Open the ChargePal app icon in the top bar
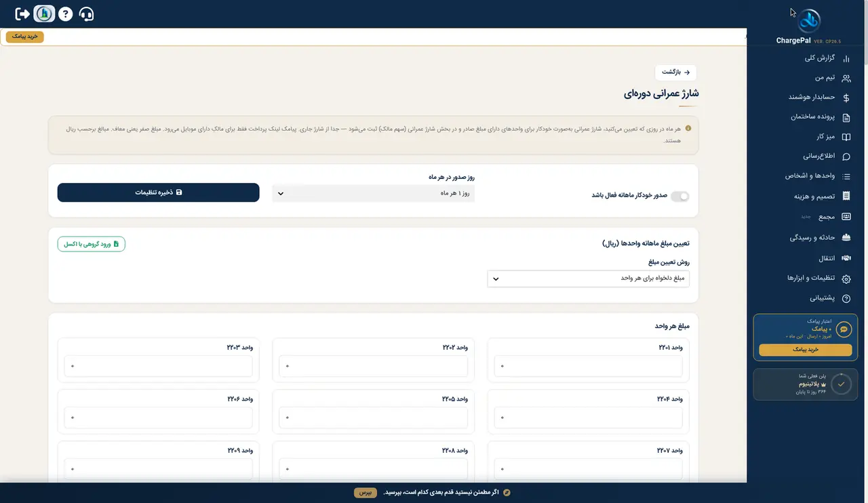 click(x=44, y=14)
